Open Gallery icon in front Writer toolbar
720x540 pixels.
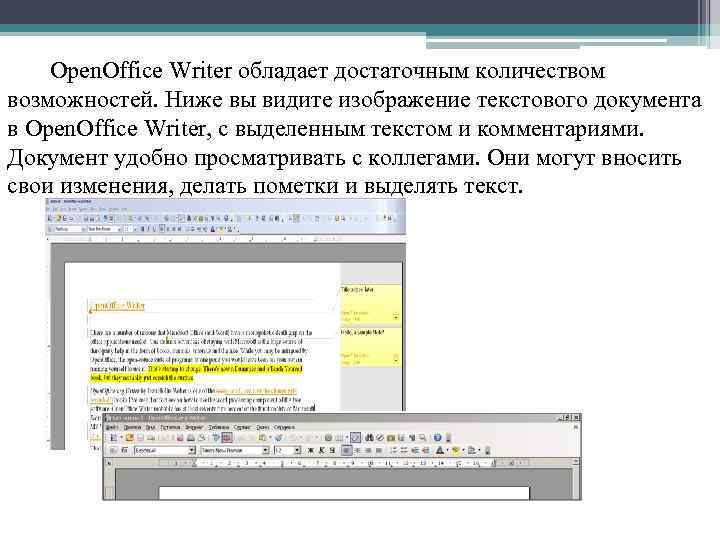(391, 438)
